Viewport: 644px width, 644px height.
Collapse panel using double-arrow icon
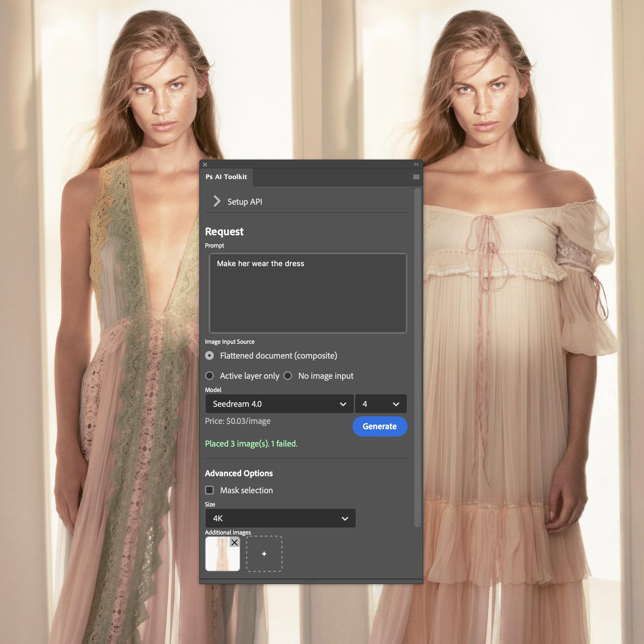[416, 164]
